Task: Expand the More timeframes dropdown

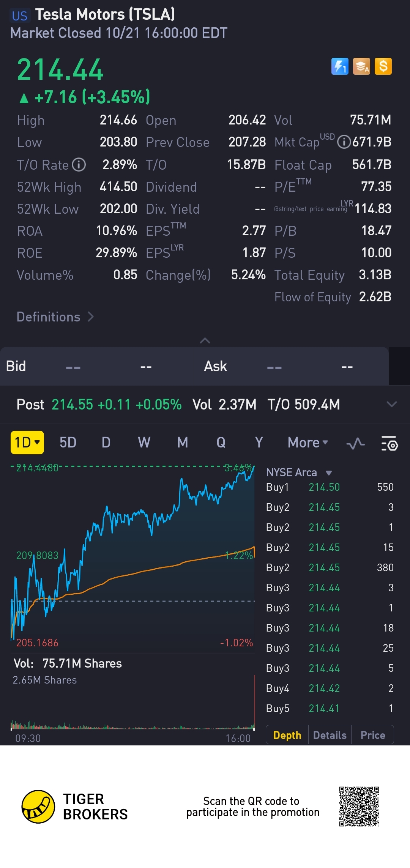Action: tap(308, 443)
